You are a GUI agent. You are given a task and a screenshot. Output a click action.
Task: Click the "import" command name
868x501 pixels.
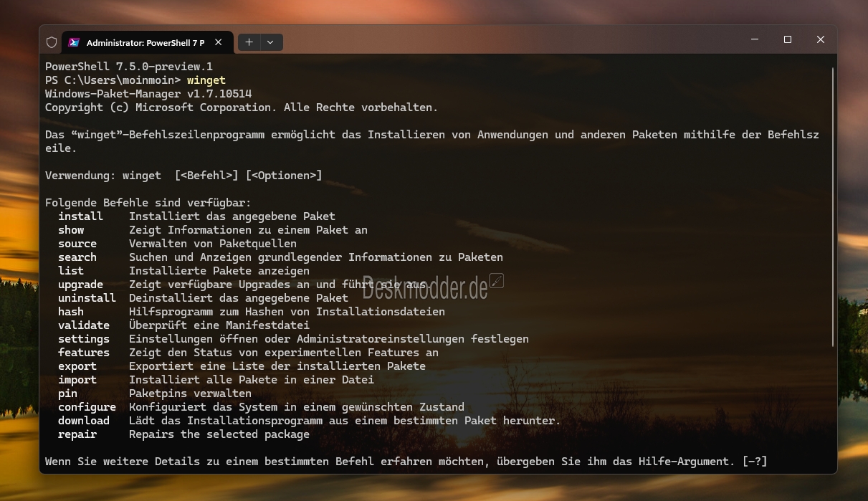pyautogui.click(x=77, y=380)
